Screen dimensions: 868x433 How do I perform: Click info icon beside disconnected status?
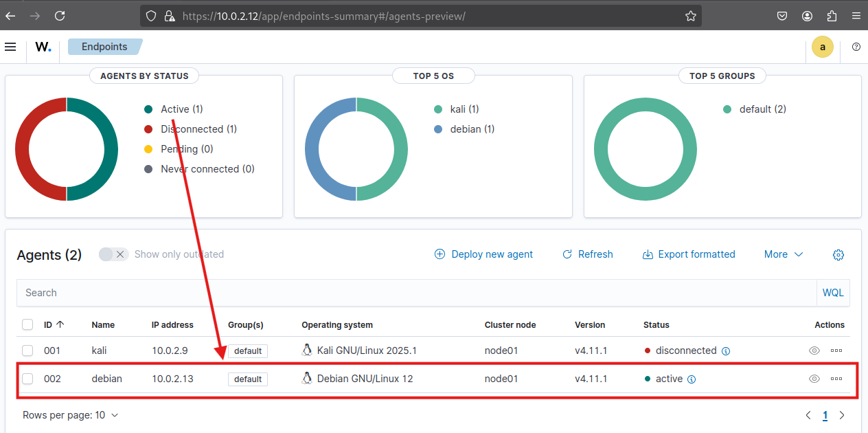click(x=726, y=351)
